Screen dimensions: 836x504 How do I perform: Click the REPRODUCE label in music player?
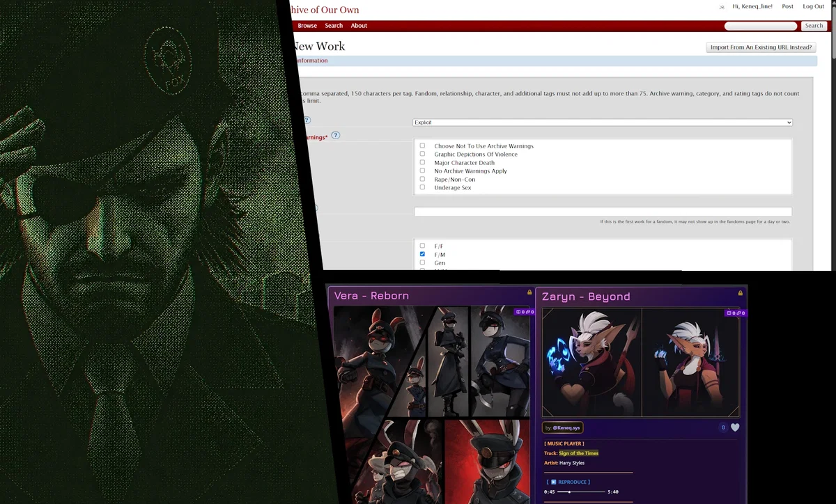574,482
